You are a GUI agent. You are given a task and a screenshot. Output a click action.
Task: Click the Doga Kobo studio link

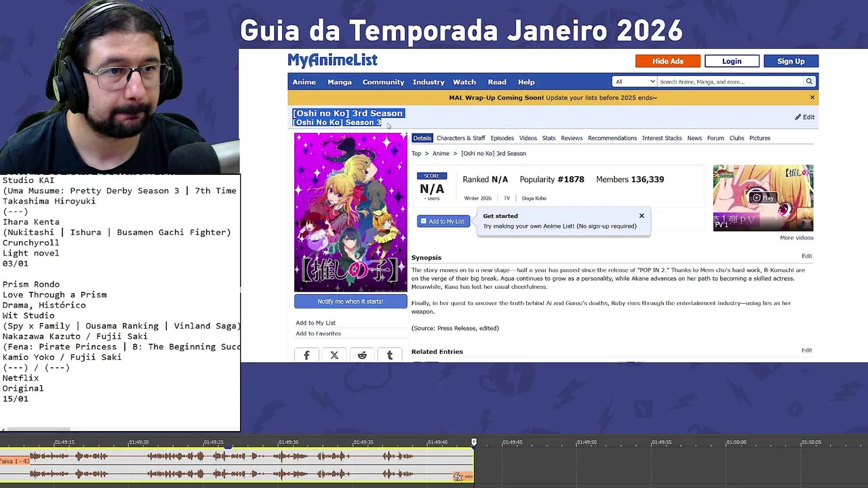534,199
